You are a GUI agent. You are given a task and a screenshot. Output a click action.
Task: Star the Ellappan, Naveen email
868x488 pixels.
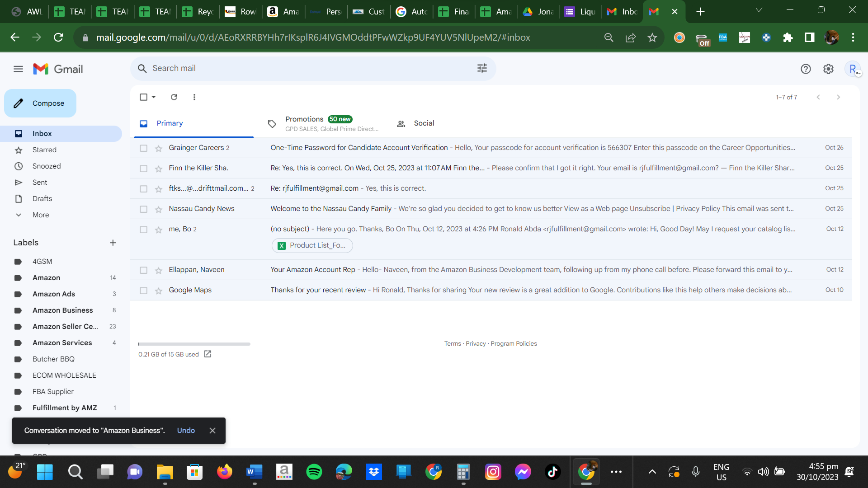click(x=159, y=270)
